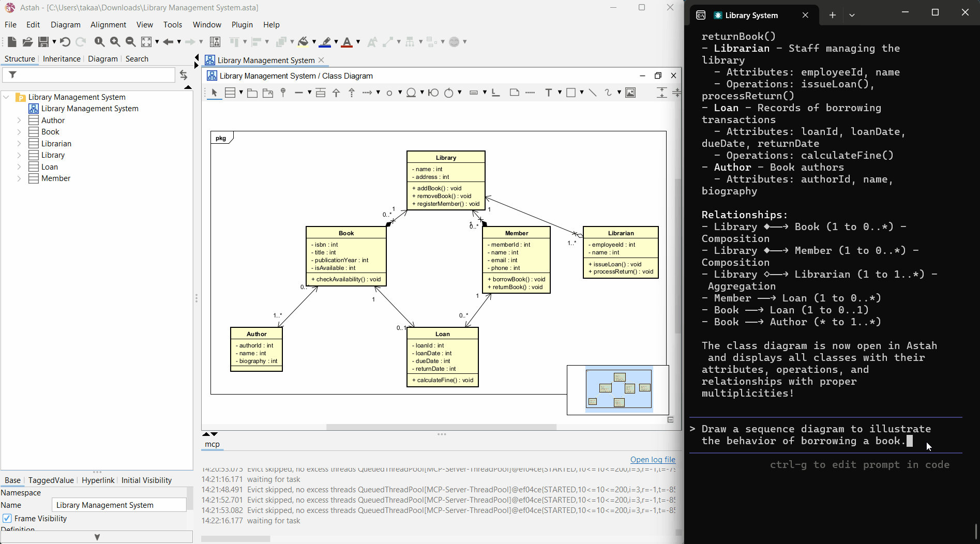
Task: Click the red font color swatch
Action: (347, 42)
